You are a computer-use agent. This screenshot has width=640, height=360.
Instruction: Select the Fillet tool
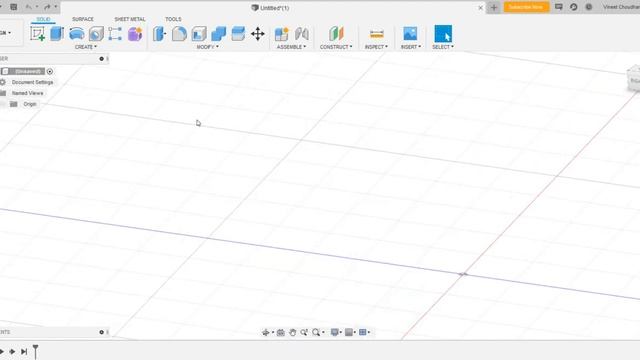point(179,34)
